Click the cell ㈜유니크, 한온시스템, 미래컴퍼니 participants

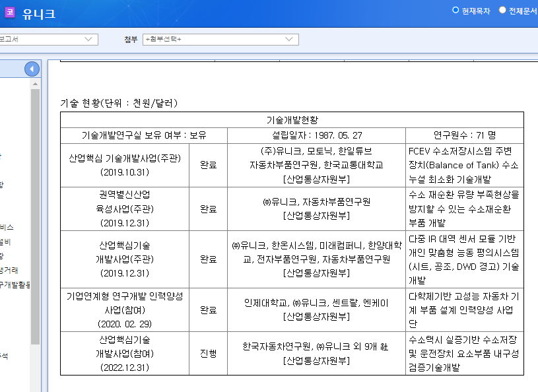click(316, 259)
